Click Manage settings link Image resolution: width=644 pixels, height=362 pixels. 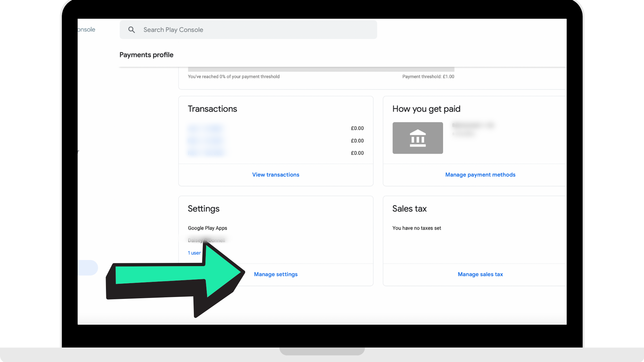pos(276,274)
